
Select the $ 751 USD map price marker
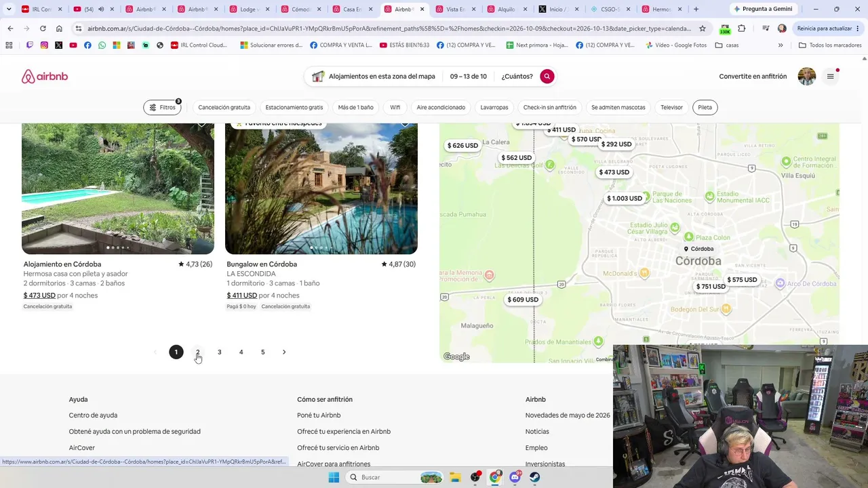point(711,287)
